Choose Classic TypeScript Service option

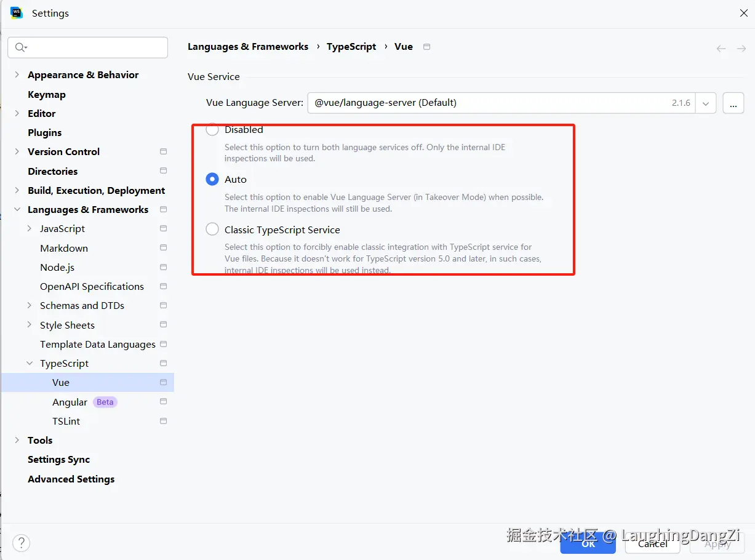tap(212, 230)
